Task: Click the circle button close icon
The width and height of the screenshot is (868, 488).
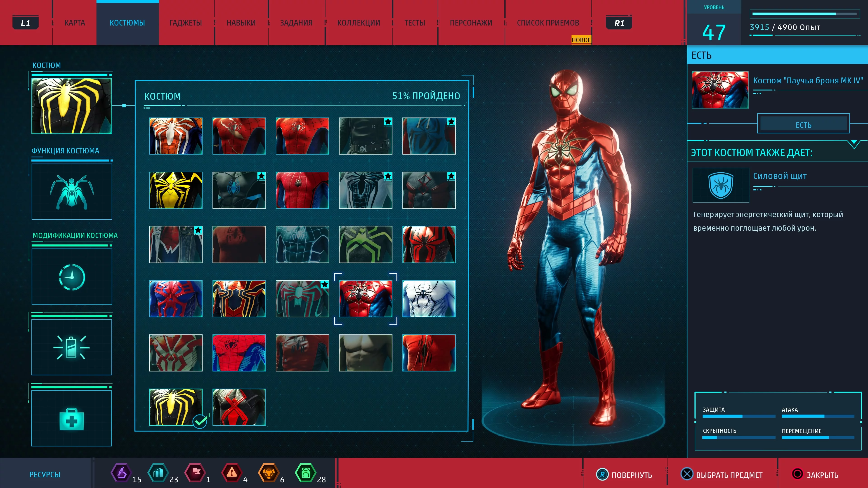Action: click(797, 474)
